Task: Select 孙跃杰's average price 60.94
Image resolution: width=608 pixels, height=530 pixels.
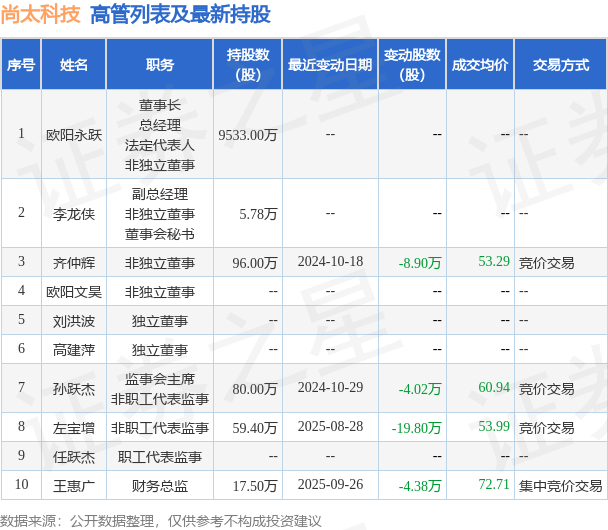Action: [494, 387]
